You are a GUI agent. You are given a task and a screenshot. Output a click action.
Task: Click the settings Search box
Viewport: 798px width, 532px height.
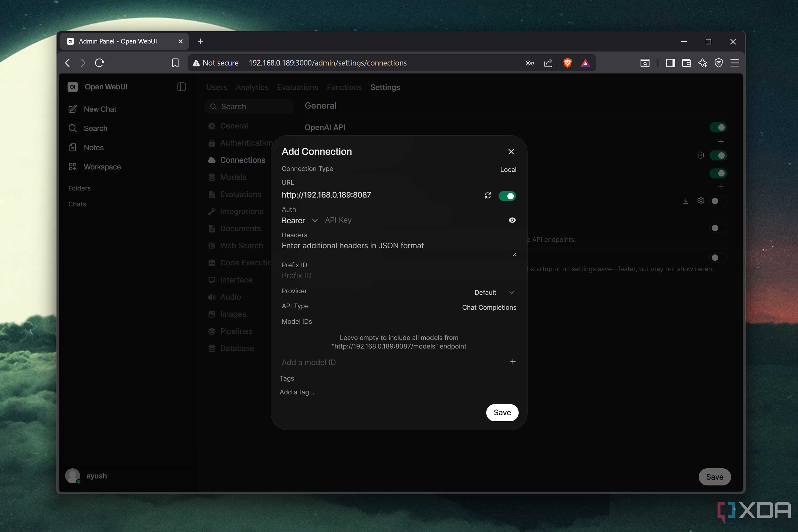click(x=249, y=107)
